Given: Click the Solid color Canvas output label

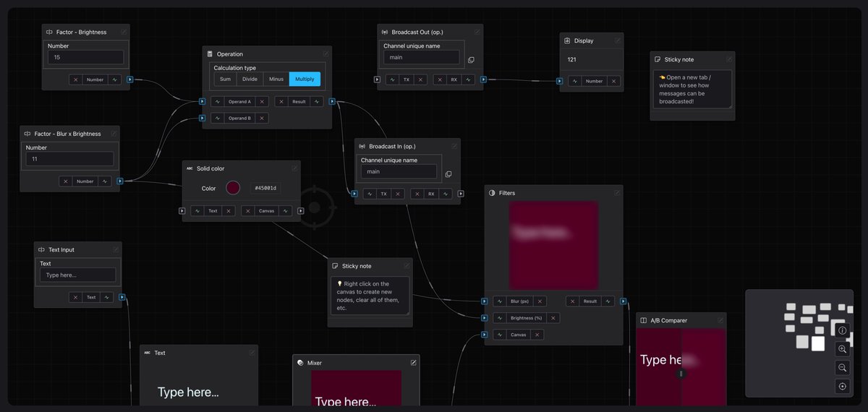Looking at the screenshot, I should pyautogui.click(x=267, y=211).
